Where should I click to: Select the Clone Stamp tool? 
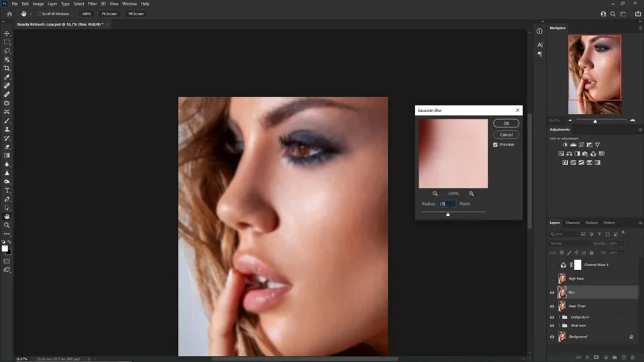click(7, 129)
